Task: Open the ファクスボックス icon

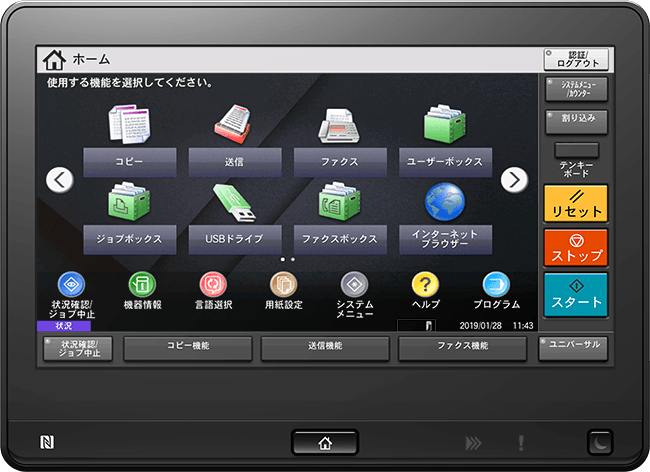Action: (340, 205)
